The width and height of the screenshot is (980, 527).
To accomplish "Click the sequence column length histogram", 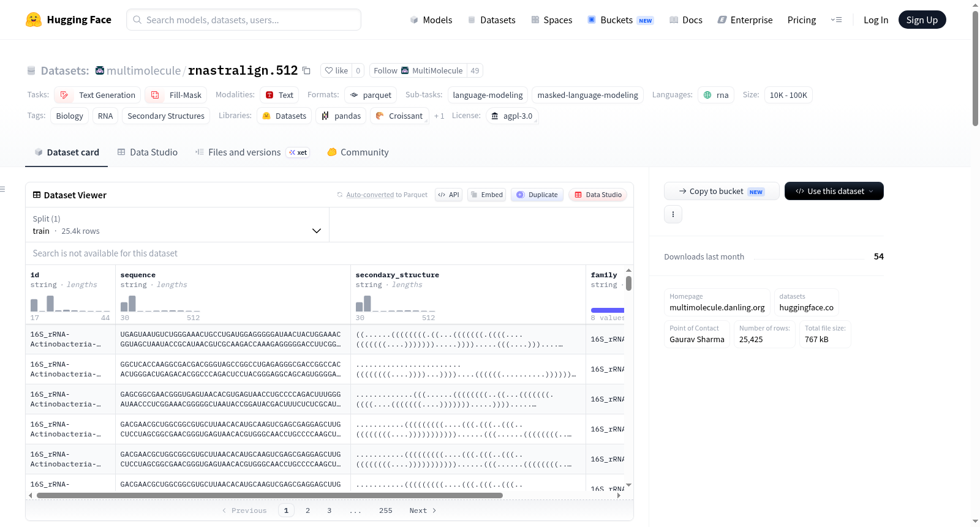I will tap(160, 304).
